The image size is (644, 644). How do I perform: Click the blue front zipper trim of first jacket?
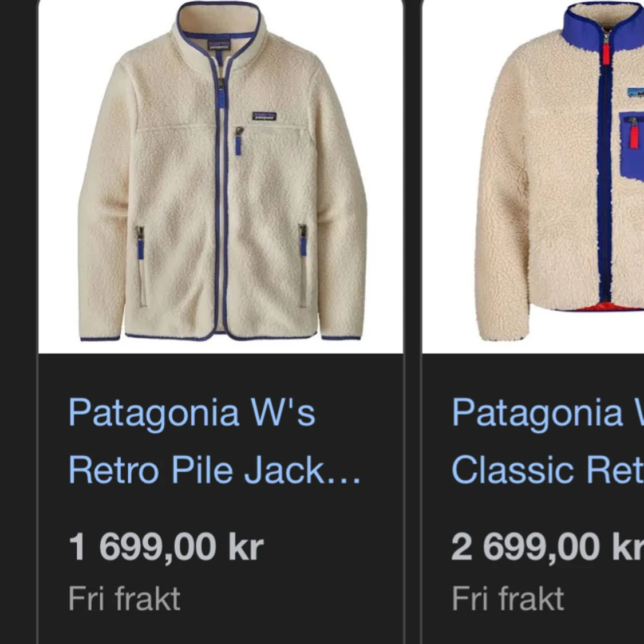pyautogui.click(x=222, y=197)
